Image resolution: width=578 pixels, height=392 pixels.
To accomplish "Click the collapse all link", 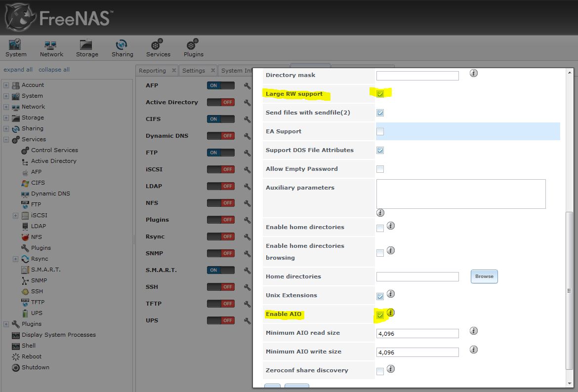I will click(54, 70).
